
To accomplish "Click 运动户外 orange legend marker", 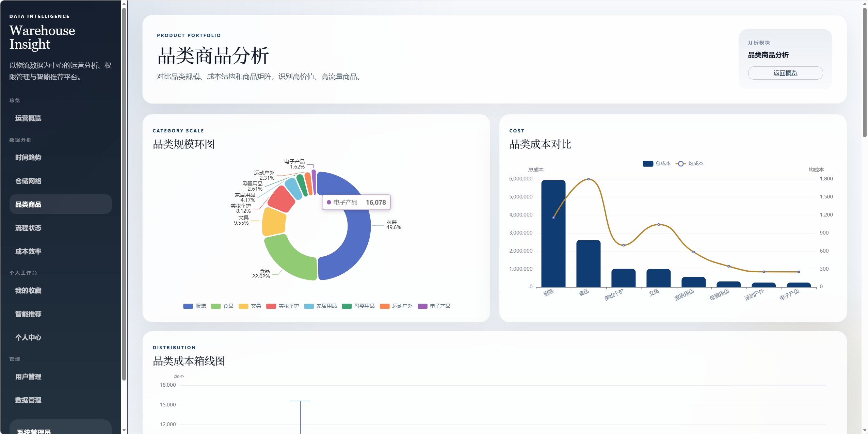I will 385,306.
